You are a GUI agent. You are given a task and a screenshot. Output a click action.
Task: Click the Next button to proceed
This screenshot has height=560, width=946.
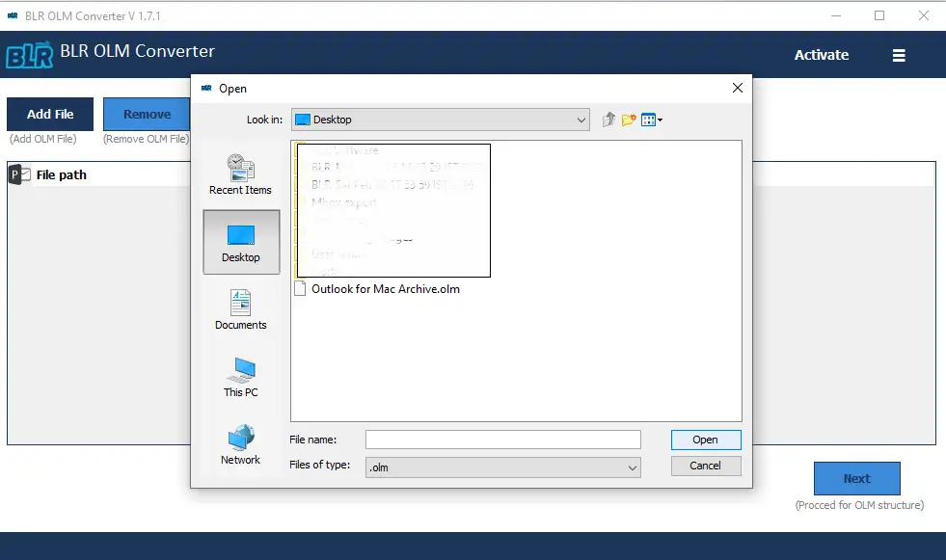pos(856,478)
